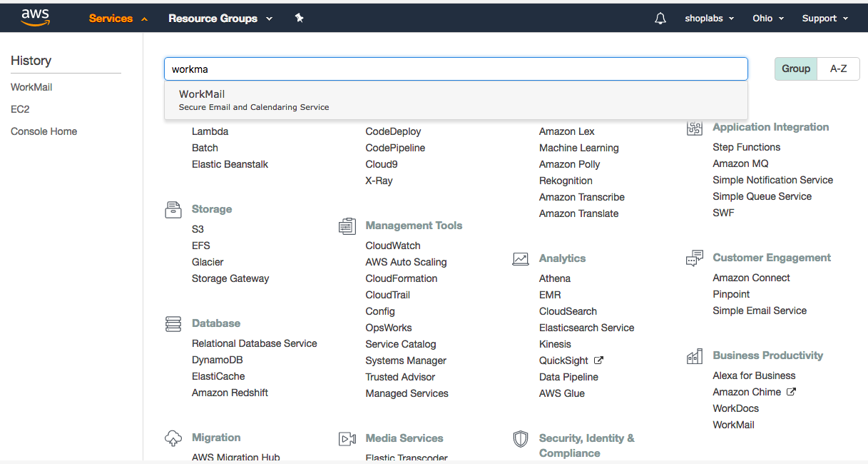Viewport: 868px width, 464px height.
Task: Click the Security shield icon
Action: point(521,438)
